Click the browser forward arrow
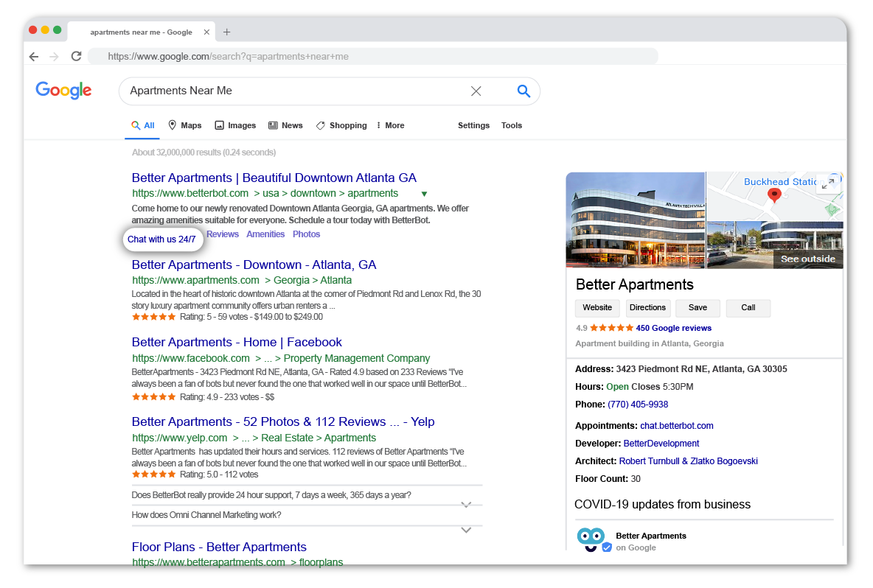Screen dimensions: 873x588 [x=54, y=57]
